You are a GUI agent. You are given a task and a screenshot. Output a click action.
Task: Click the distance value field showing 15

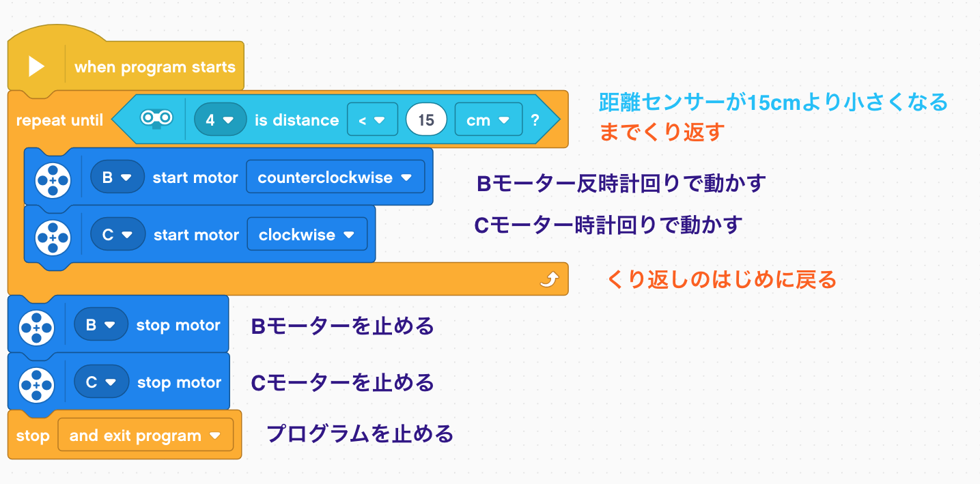pyautogui.click(x=425, y=120)
